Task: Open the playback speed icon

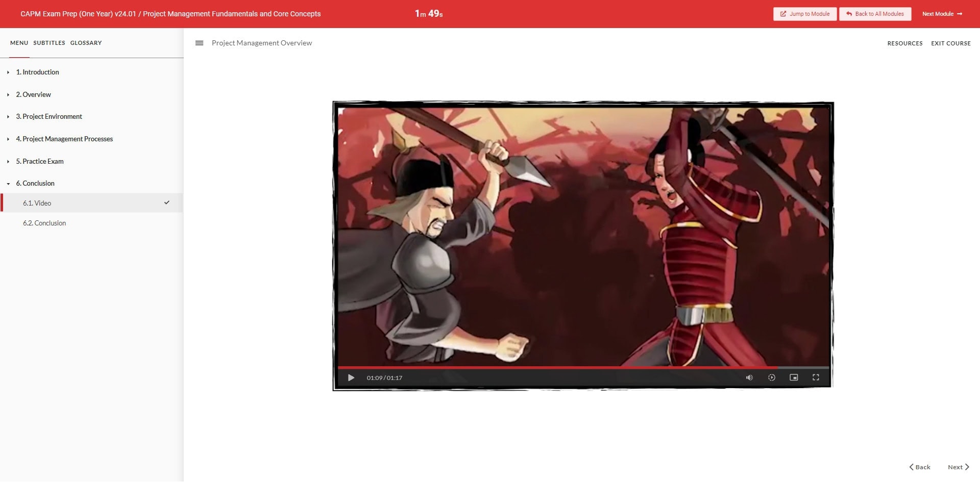Action: coord(772,378)
